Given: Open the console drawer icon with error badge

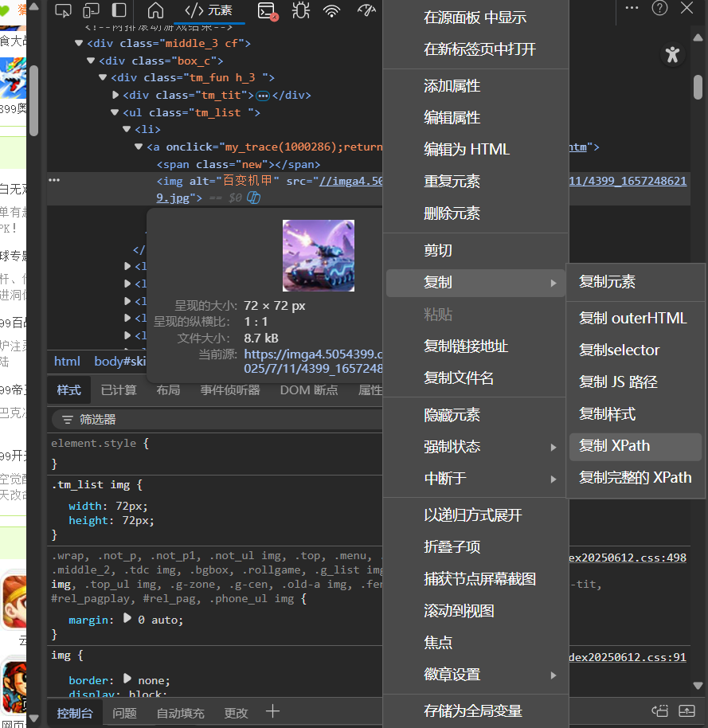Looking at the screenshot, I should point(264,11).
